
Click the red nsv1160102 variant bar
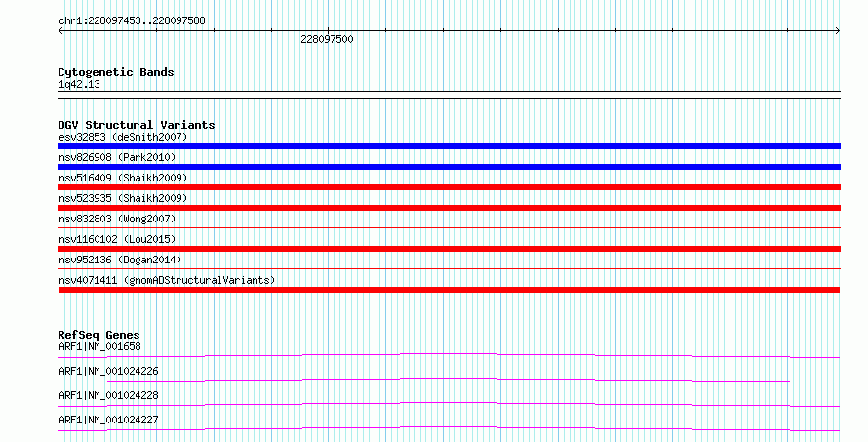449,249
